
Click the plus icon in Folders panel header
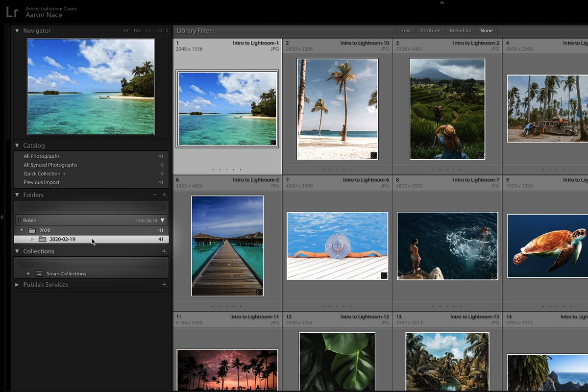click(164, 195)
